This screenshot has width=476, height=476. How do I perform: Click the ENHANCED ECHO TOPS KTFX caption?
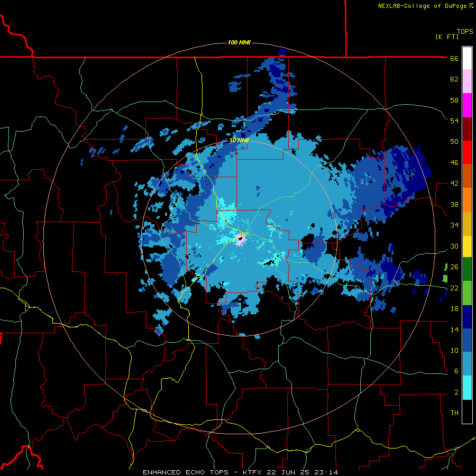tap(240, 472)
